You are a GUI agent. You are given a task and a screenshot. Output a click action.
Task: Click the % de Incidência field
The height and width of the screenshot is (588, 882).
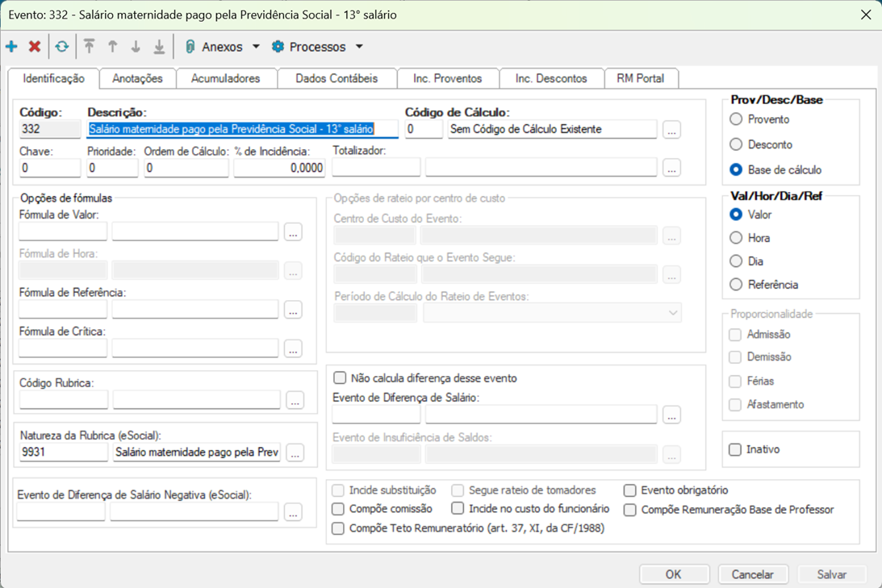pyautogui.click(x=279, y=168)
